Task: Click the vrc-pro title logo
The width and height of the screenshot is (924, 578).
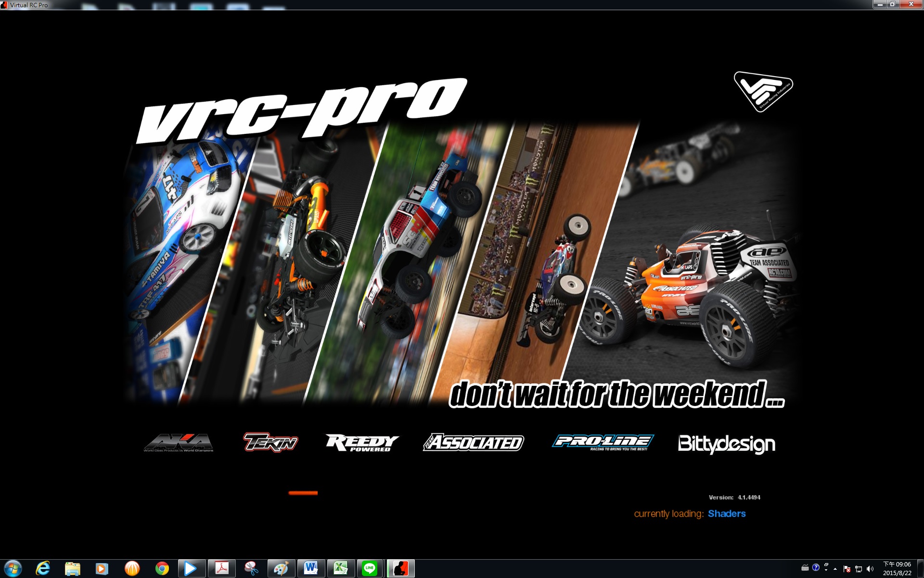Action: (302, 110)
